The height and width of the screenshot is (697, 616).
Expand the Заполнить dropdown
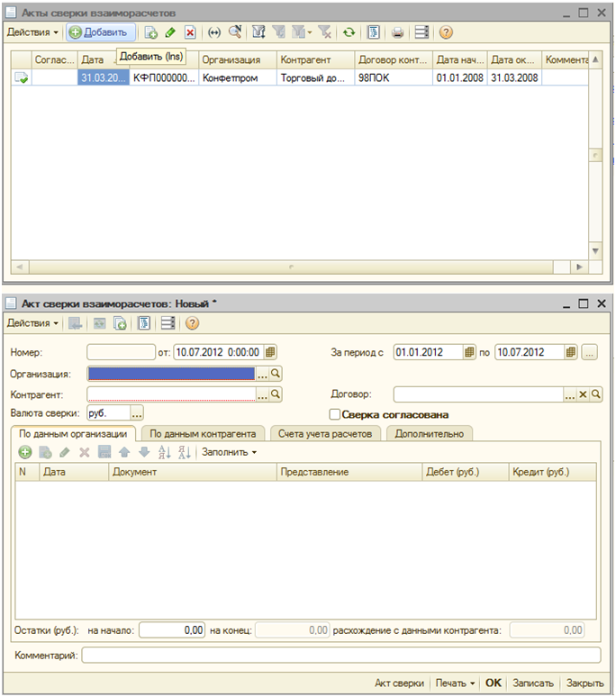tap(230, 452)
